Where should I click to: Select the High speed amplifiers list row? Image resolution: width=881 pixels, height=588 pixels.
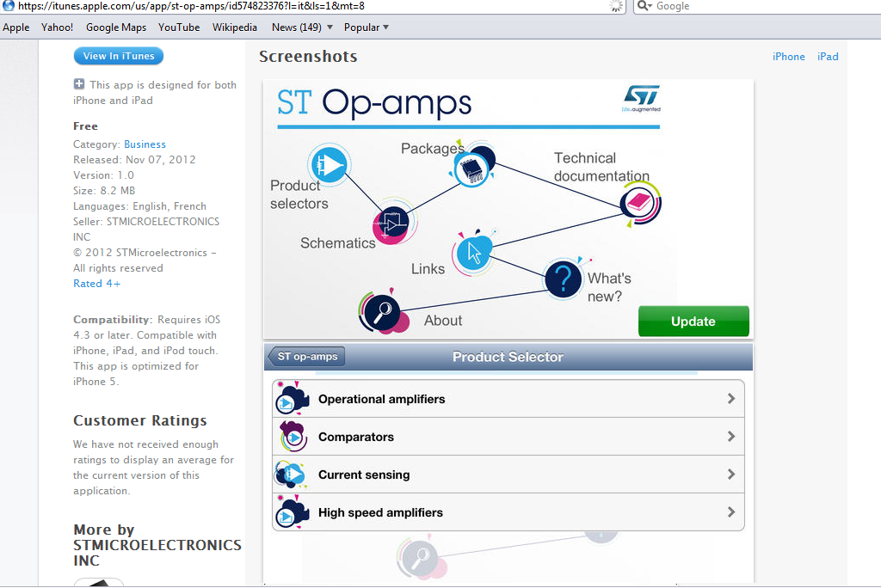[x=508, y=512]
